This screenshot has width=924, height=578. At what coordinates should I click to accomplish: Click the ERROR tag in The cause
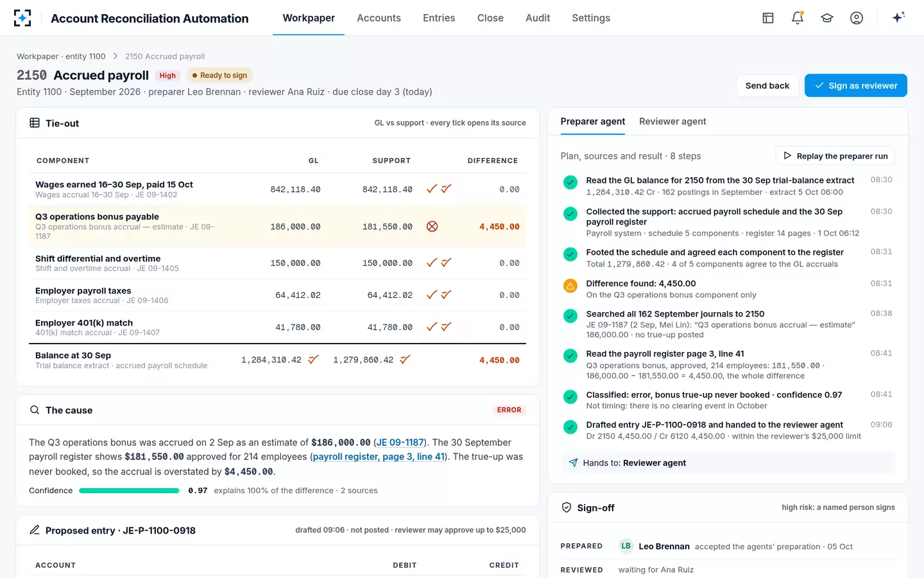coord(509,410)
